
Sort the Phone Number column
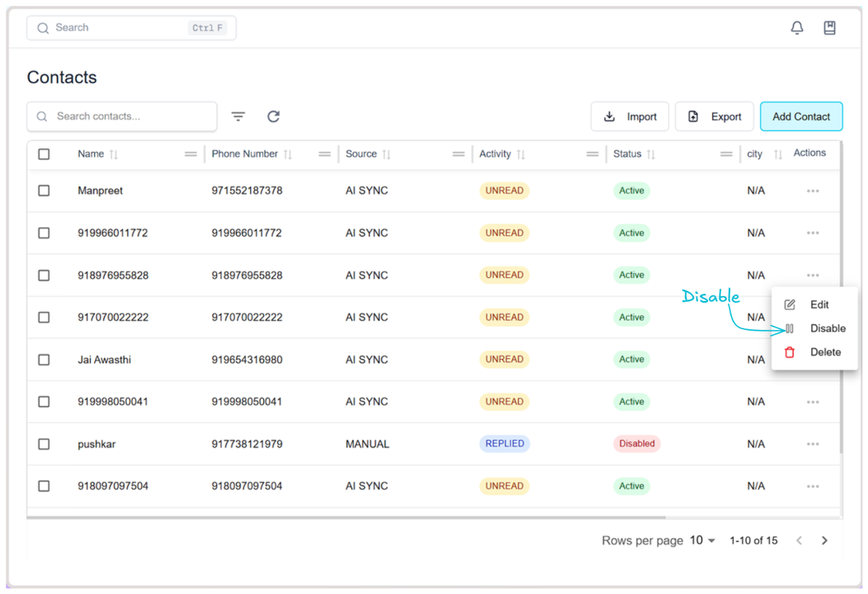[288, 154]
